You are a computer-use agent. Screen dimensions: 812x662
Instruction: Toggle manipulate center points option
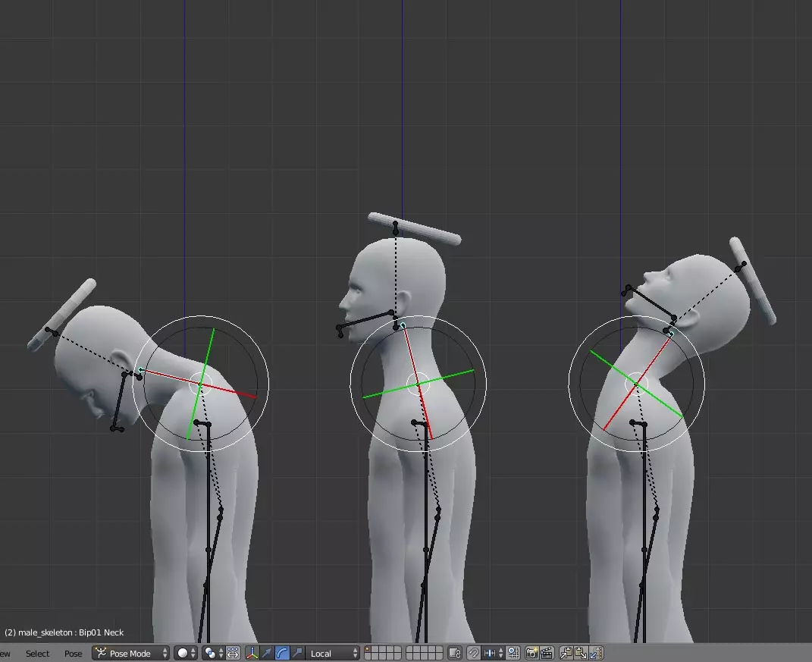click(234, 653)
